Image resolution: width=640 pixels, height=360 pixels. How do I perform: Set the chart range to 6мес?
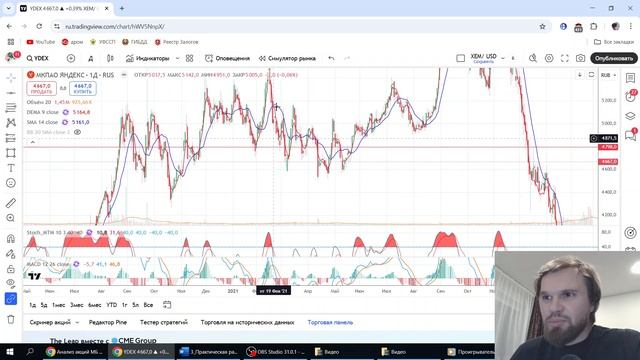[95, 305]
